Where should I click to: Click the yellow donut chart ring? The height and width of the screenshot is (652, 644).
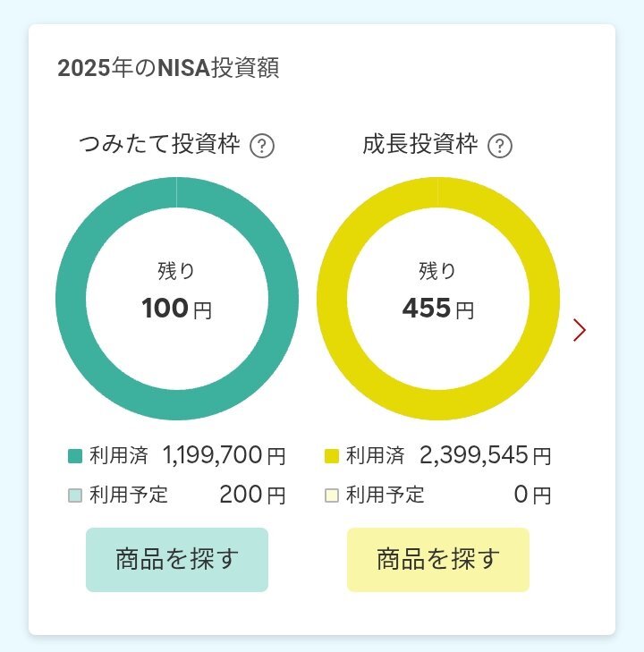(x=335, y=299)
